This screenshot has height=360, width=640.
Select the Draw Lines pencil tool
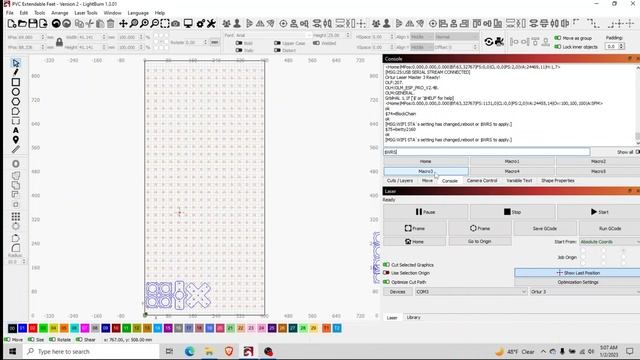click(x=16, y=73)
